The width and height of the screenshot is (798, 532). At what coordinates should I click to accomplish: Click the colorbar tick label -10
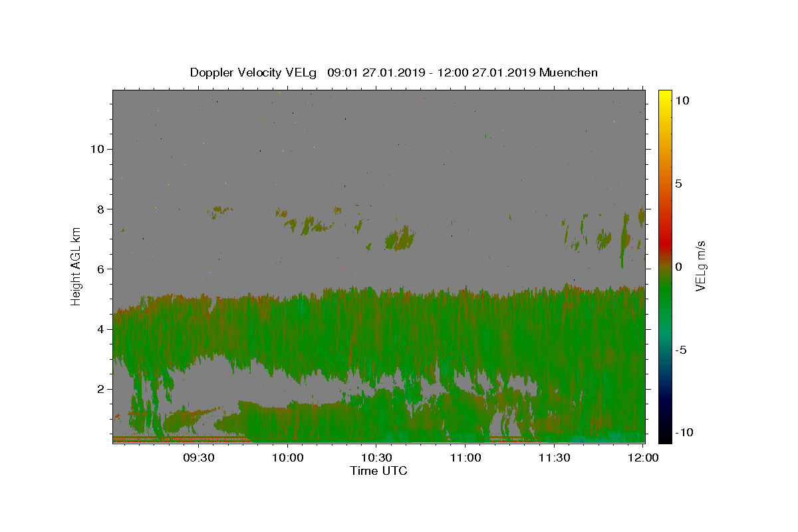tap(683, 432)
